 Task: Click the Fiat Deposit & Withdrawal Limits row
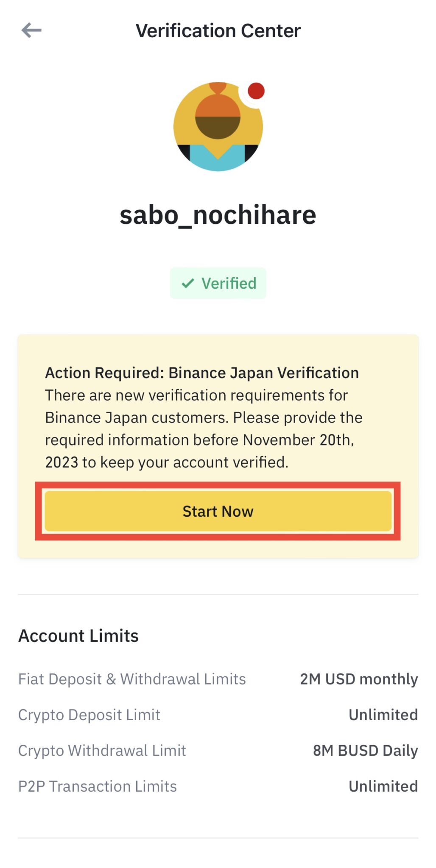[132, 679]
